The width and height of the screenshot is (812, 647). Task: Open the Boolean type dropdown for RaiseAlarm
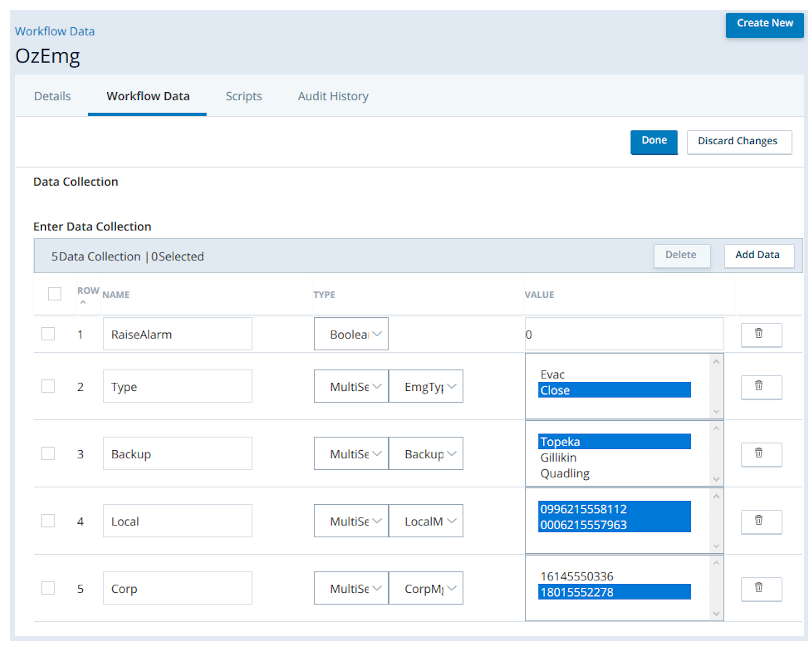click(351, 334)
